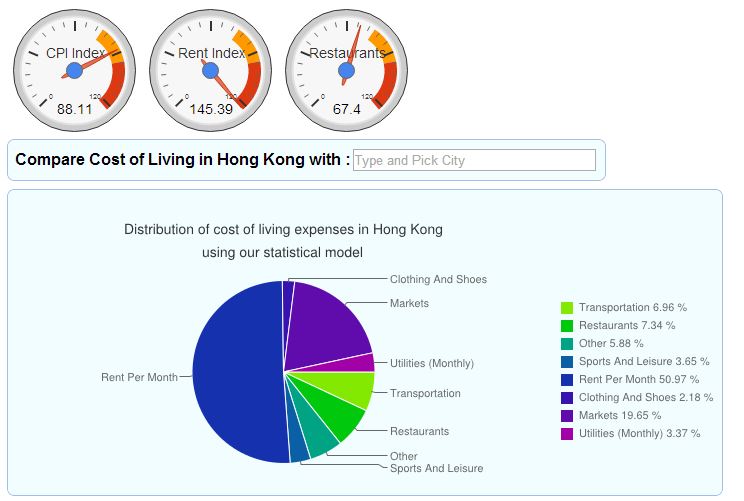Click the Clothing And Shoes pie chart label
Viewport: 744px width, 501px height.
[438, 279]
